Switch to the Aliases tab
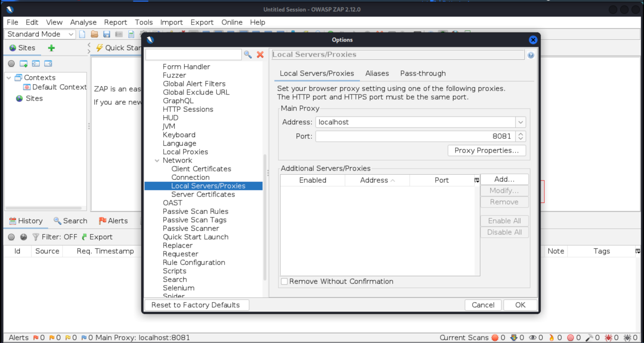 377,73
